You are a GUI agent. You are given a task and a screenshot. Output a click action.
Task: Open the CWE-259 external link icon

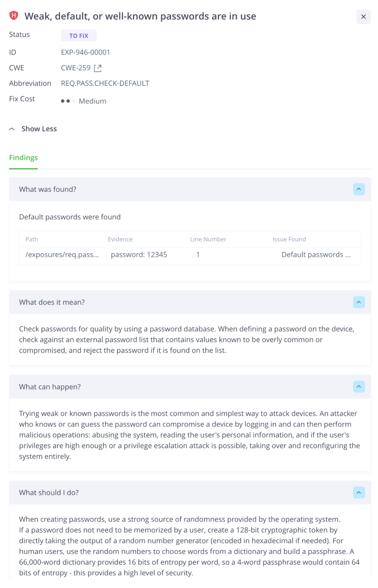point(98,68)
